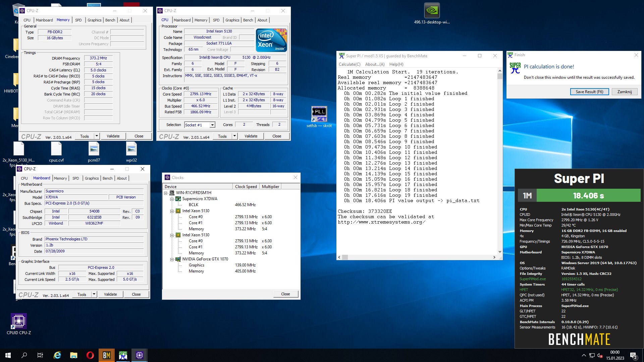Click Super PI horizontal scrollbar left arrow
Image resolution: width=644 pixels, height=362 pixels.
point(339,257)
